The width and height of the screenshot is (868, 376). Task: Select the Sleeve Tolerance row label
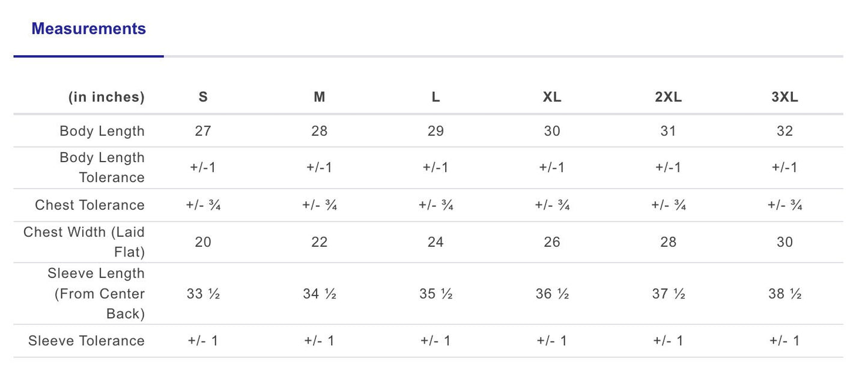coord(86,341)
